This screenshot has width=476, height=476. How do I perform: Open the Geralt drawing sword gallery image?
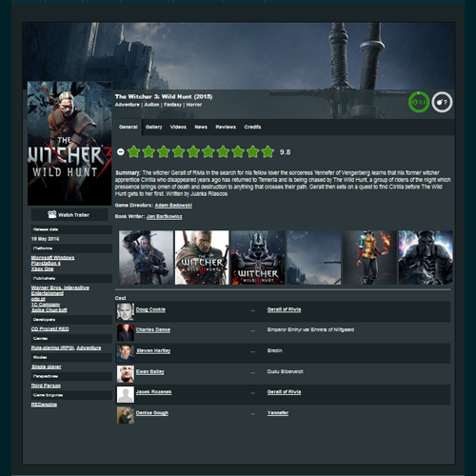[147, 257]
